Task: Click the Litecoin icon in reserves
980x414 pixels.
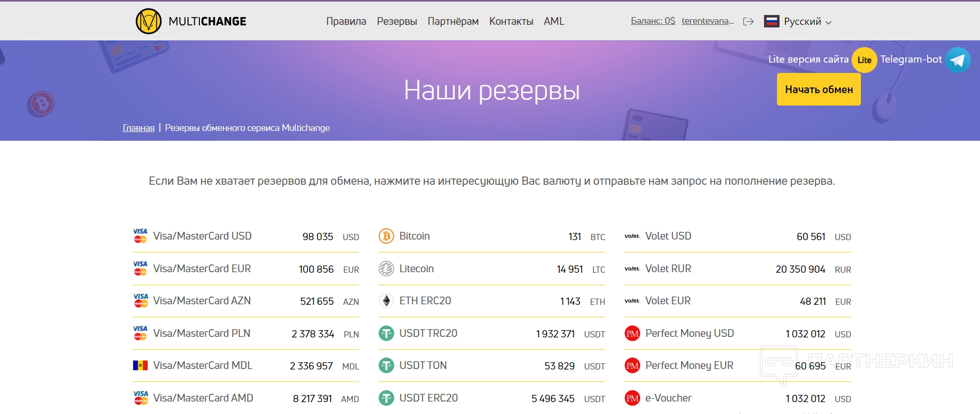Action: pos(386,269)
